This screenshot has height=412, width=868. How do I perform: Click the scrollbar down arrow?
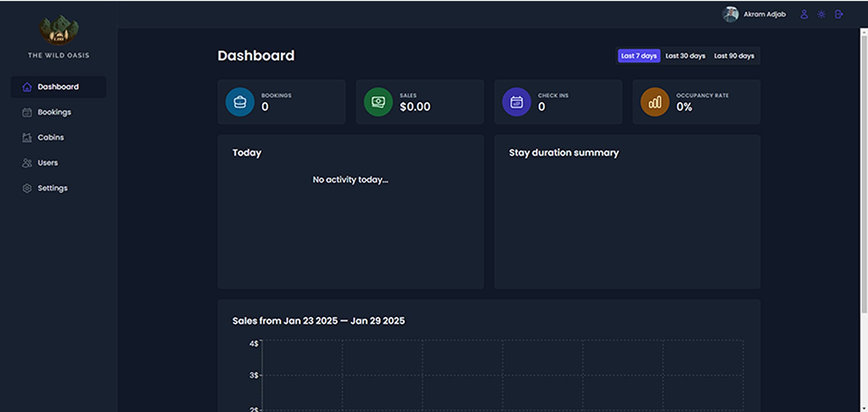coord(864,408)
